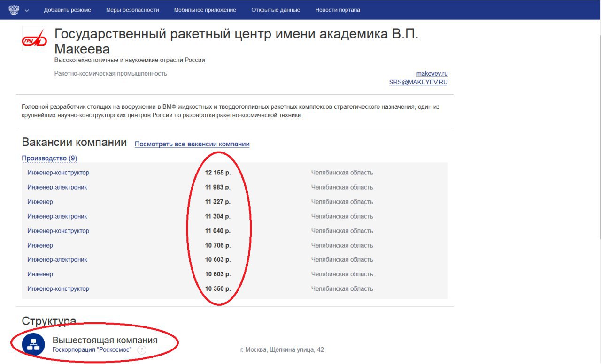
Task: Open the Инженер vacancy paying 10 706 р.
Action: point(40,245)
